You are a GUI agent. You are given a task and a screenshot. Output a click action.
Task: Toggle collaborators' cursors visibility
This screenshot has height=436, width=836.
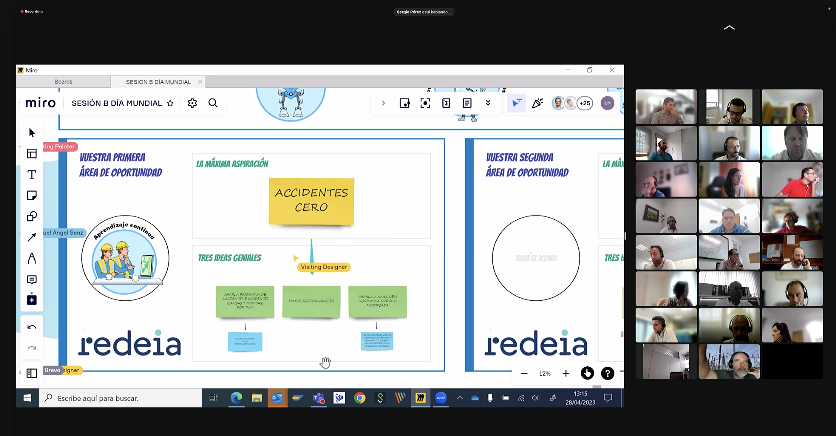[516, 103]
